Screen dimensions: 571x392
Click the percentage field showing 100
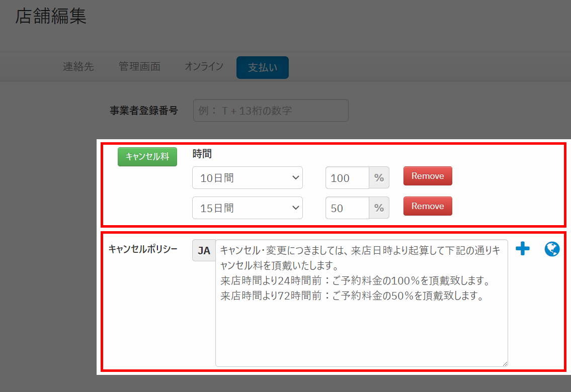[347, 178]
